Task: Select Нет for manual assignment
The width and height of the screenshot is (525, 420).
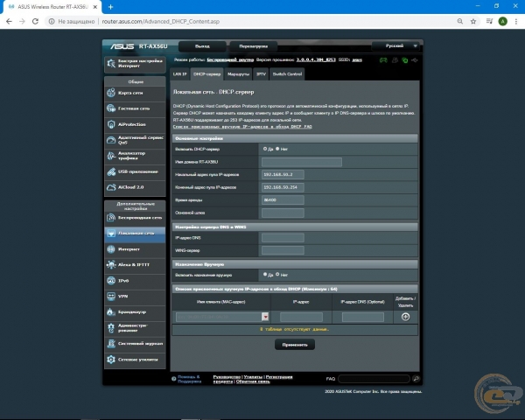Action: pos(277,274)
